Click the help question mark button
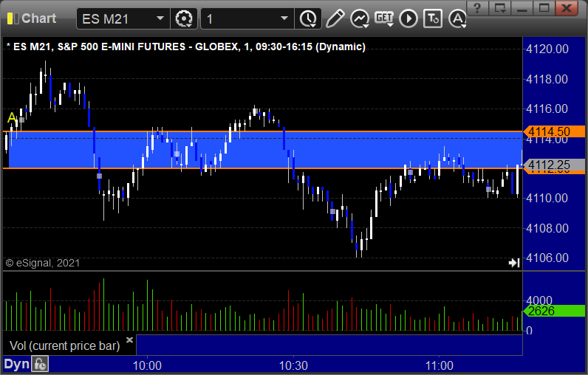 pos(477,8)
